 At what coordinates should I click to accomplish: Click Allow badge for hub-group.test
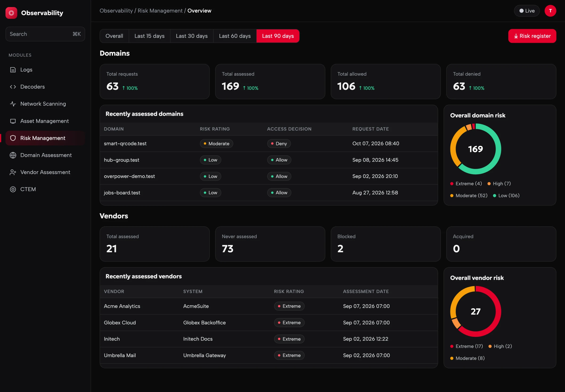279,160
